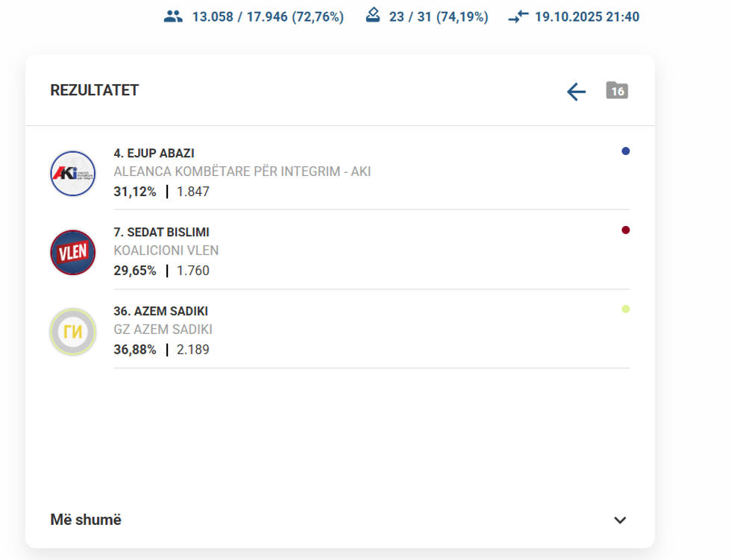Click the VLEN coalition logo
Viewport: 731px width, 560px height.
pyautogui.click(x=72, y=253)
